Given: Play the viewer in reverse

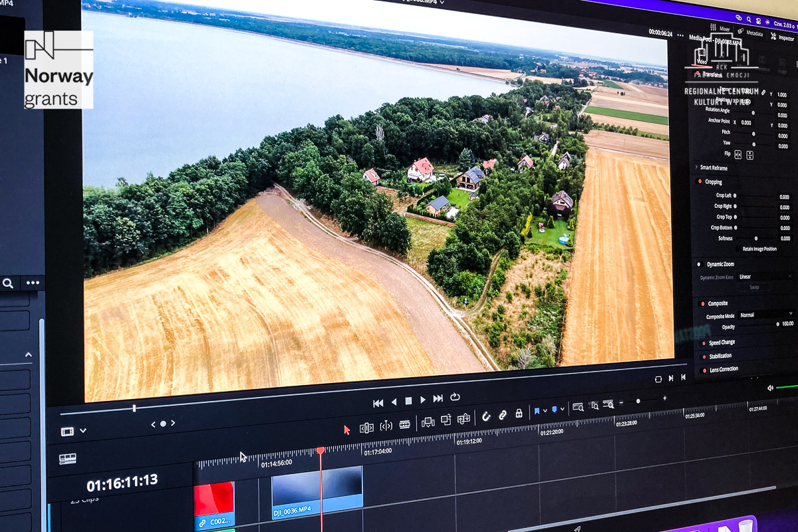Looking at the screenshot, I should [x=394, y=402].
